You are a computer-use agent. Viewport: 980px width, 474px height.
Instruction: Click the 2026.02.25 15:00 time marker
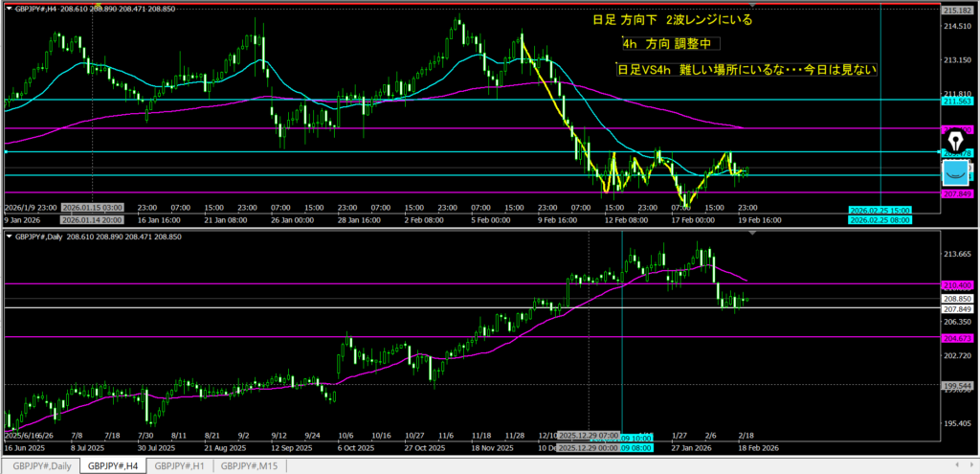880,210
